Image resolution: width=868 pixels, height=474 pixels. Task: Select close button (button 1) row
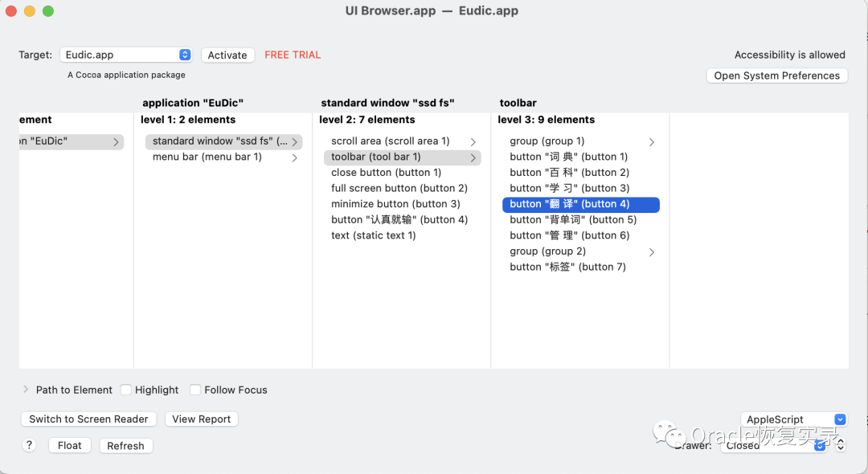pos(402,173)
